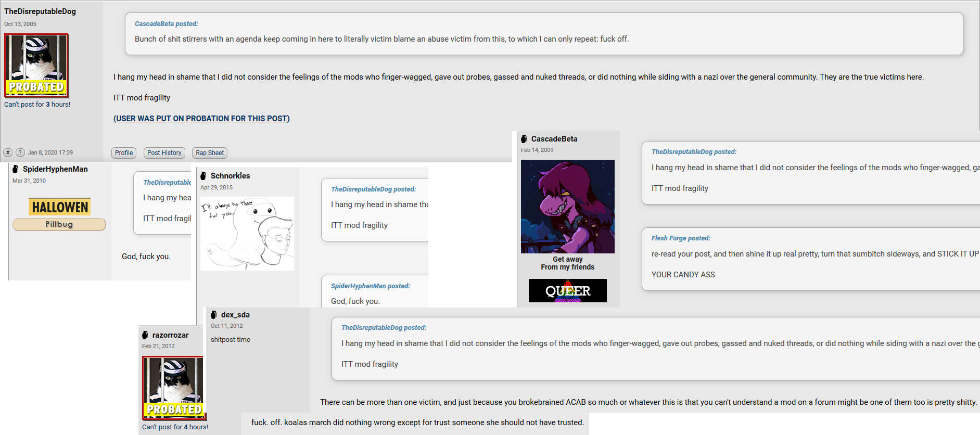Click the Pillbug badge
This screenshot has width=980, height=435.
(59, 224)
